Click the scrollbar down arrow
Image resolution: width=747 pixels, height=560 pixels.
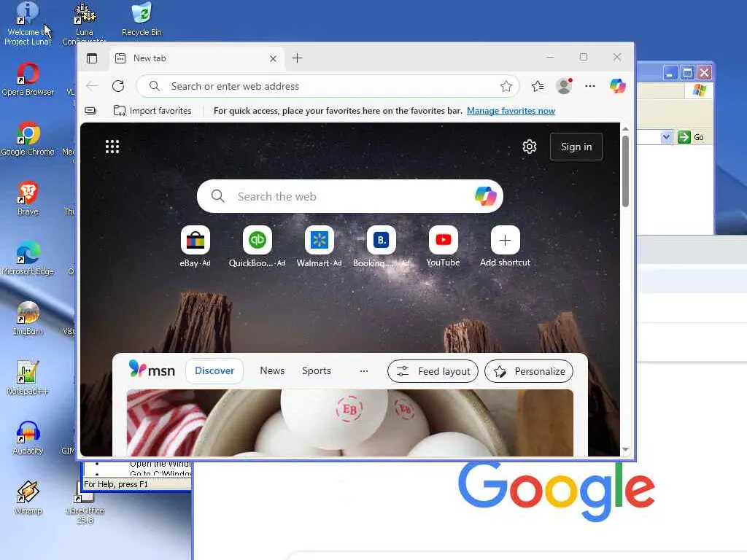(x=625, y=449)
